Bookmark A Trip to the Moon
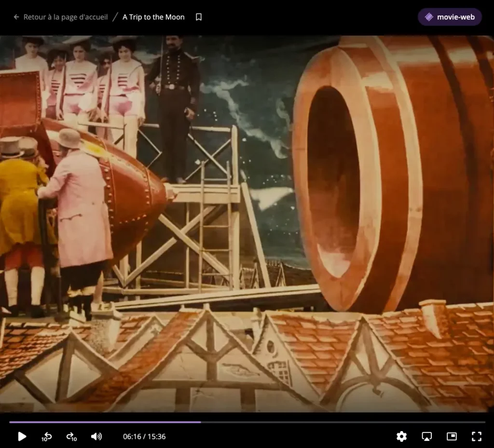494x448 pixels. coord(199,17)
